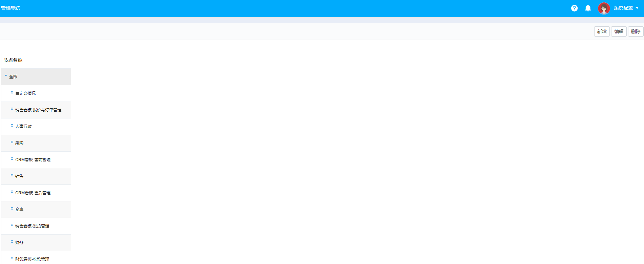
Task: Click the 编辑 button
Action: (619, 31)
